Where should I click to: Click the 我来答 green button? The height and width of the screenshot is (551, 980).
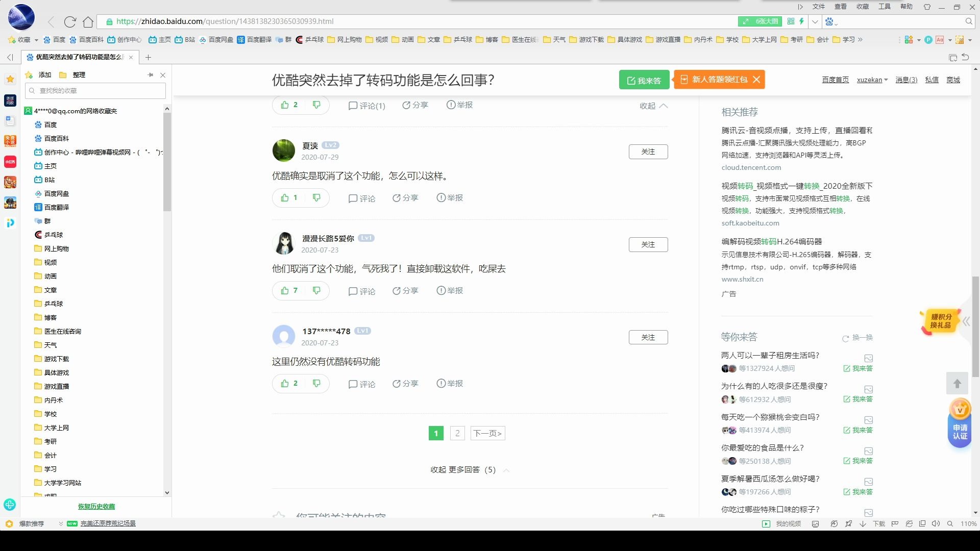(x=644, y=80)
